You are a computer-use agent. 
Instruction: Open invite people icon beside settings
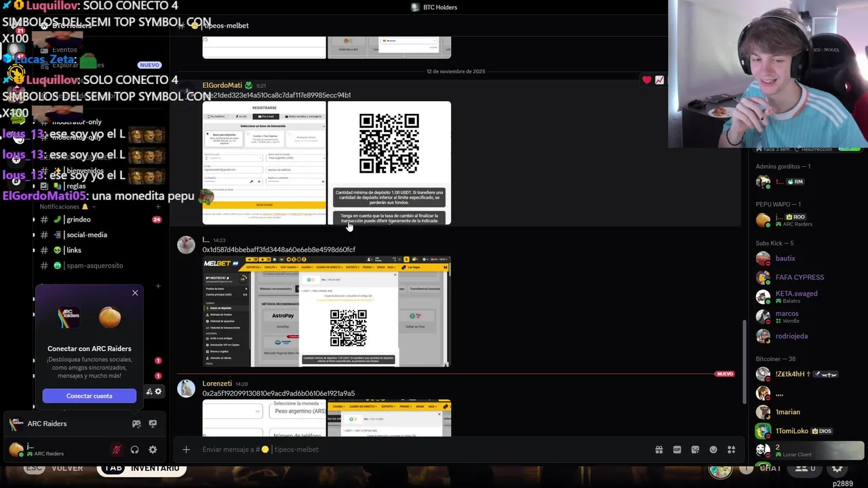click(x=149, y=392)
